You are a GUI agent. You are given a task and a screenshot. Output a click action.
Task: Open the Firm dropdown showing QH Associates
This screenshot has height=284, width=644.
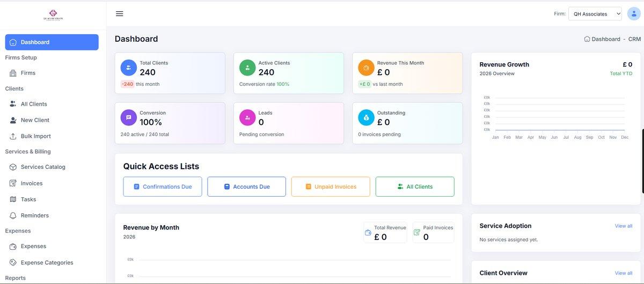point(595,14)
